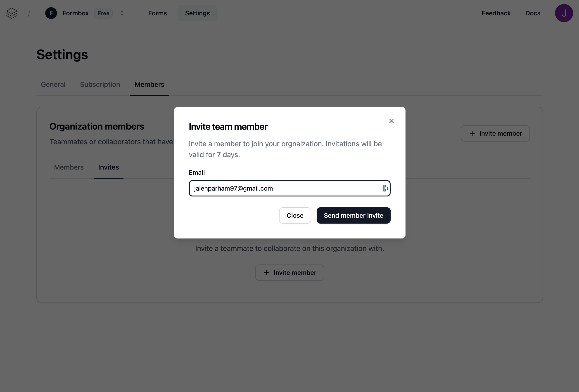Screen dimensions: 579x392
Task: Open the Forms navigation item
Action: 157,13
